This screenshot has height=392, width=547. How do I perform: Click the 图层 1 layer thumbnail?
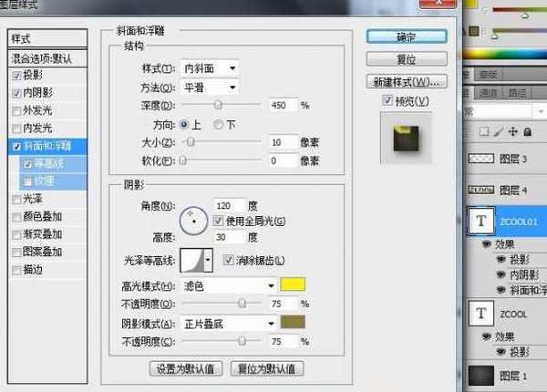click(x=480, y=376)
